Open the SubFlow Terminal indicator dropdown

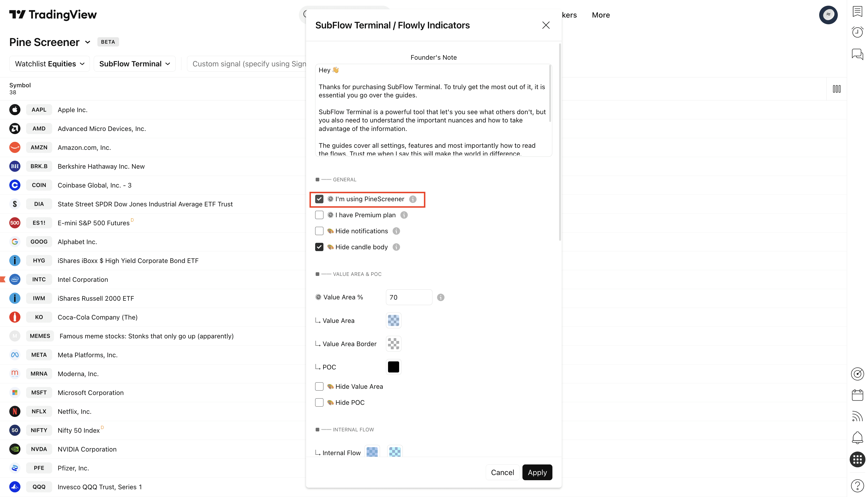(135, 64)
